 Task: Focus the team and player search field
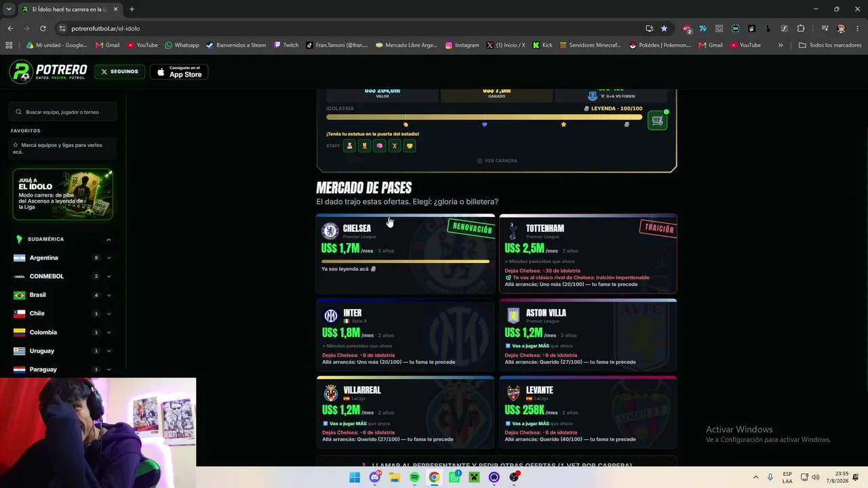click(63, 112)
